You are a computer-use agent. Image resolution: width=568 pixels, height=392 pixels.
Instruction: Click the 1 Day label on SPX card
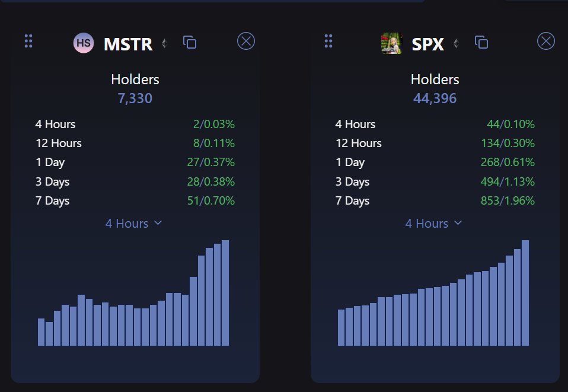point(350,162)
